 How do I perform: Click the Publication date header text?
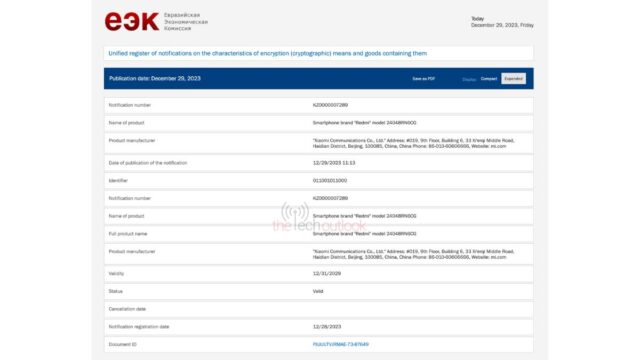coord(155,79)
